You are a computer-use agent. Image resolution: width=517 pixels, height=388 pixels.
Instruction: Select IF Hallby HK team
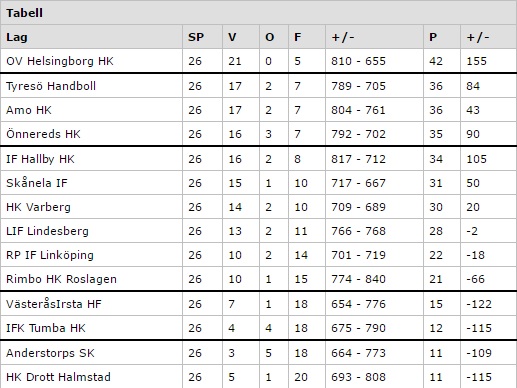(40, 159)
